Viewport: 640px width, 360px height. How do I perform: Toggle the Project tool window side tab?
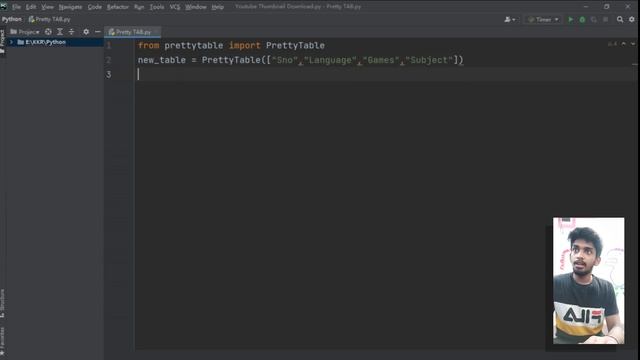2,42
